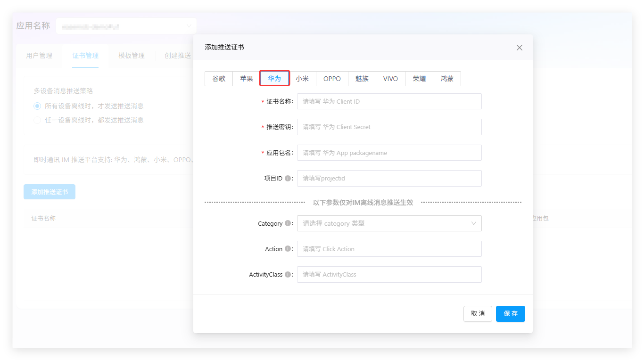Click the 推送密钥 Client Secret field
This screenshot has height=360, width=644.
click(x=389, y=127)
